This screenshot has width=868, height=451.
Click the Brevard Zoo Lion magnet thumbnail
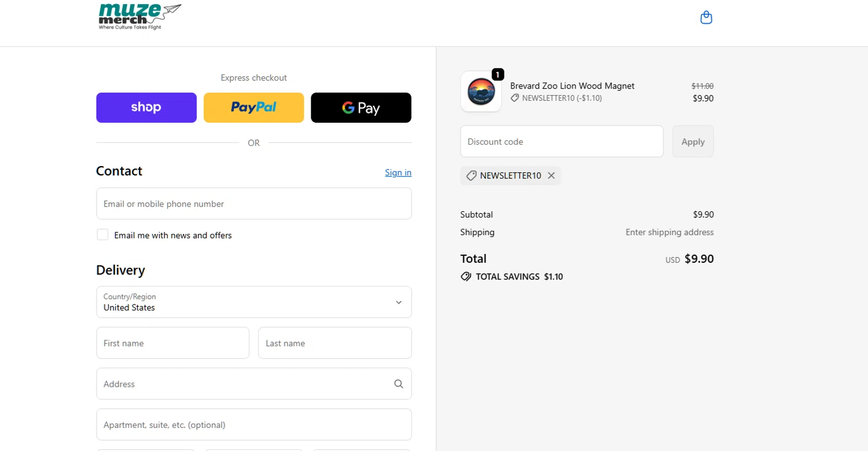click(x=481, y=91)
